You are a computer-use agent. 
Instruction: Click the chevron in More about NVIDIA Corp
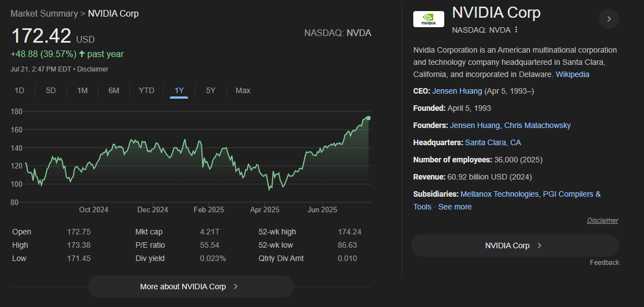point(236,286)
